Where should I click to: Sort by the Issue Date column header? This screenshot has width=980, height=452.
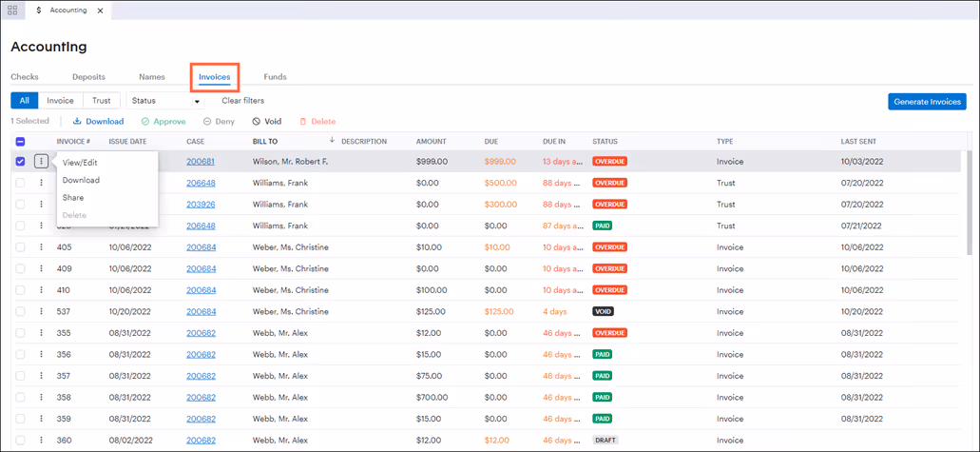coord(127,142)
